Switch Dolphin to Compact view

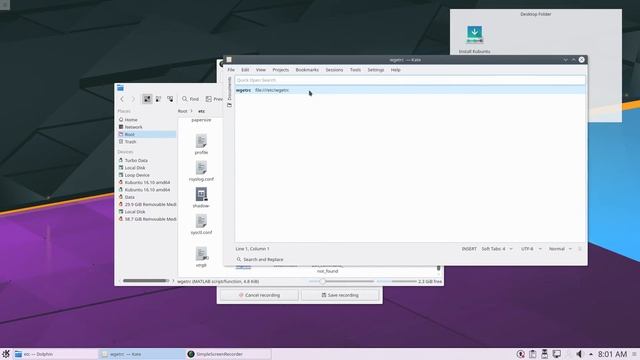click(158, 99)
